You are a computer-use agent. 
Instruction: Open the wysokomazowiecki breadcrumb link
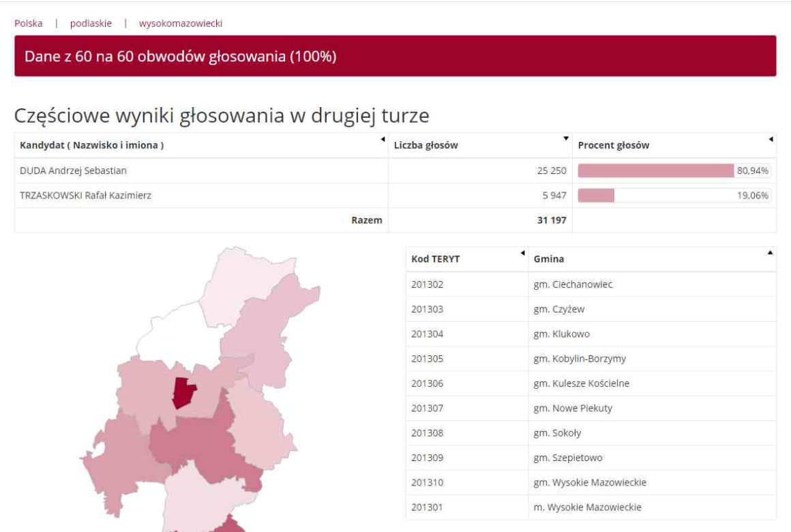pos(181,23)
